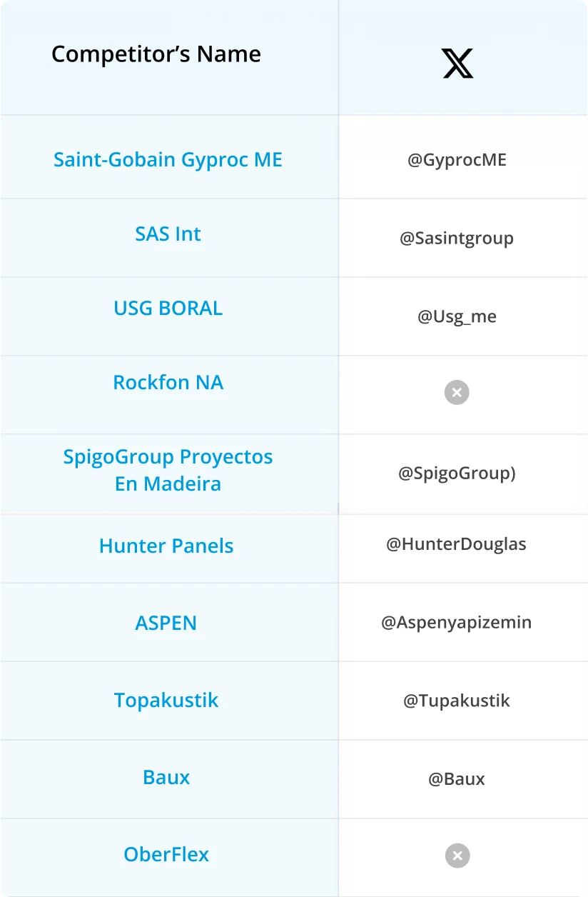Click the ASPEN competitor name
This screenshot has width=588, height=897.
click(166, 623)
